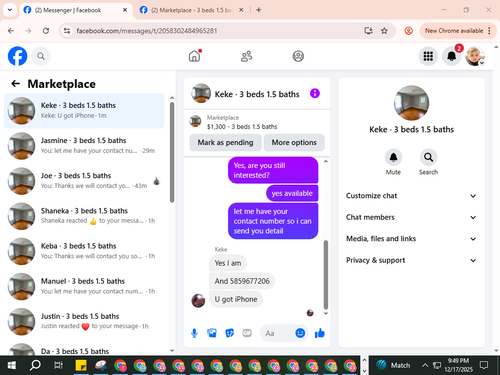Open the Chrome tab search dropdown
Viewport: 500px width, 375px height.
click(x=10, y=10)
